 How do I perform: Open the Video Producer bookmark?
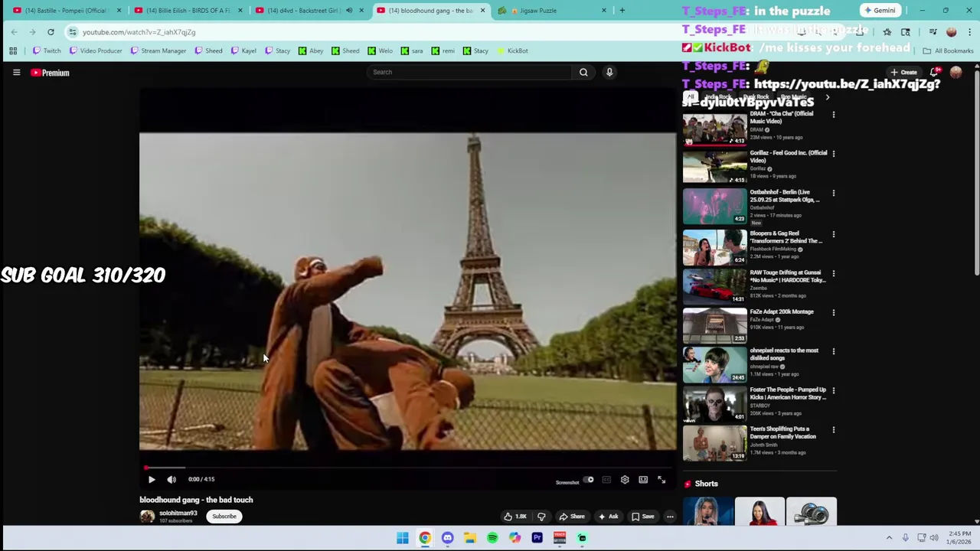tap(96, 51)
